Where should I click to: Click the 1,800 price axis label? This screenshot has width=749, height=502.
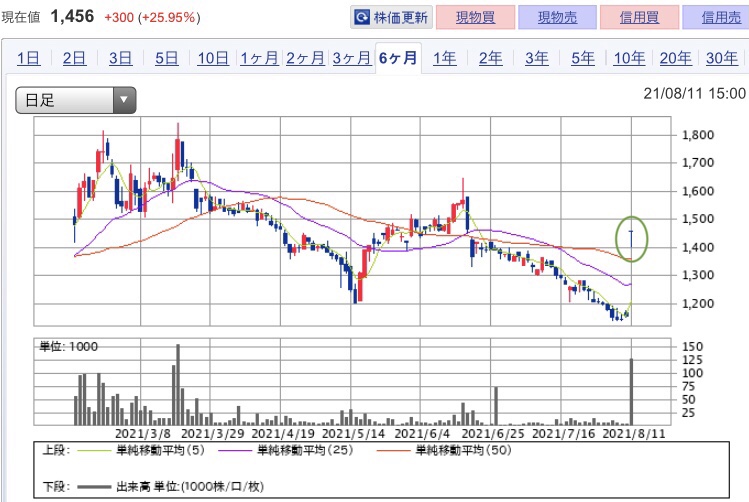tap(698, 135)
